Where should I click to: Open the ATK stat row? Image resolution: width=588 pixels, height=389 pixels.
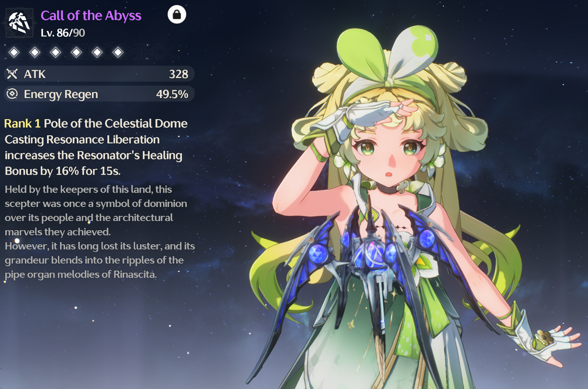pyautogui.click(x=99, y=74)
